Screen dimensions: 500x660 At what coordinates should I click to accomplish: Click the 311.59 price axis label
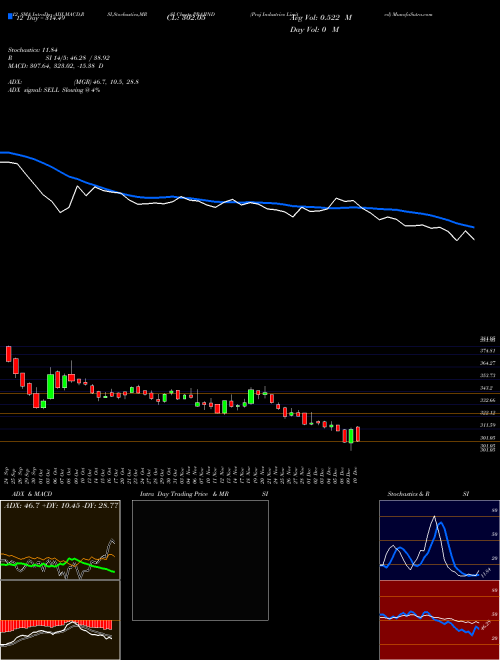pos(488,425)
